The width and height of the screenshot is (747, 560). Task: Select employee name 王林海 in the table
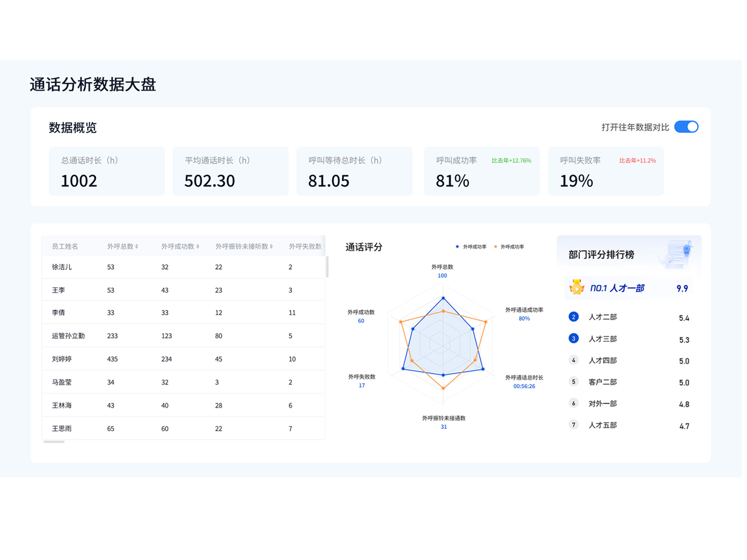click(x=62, y=405)
